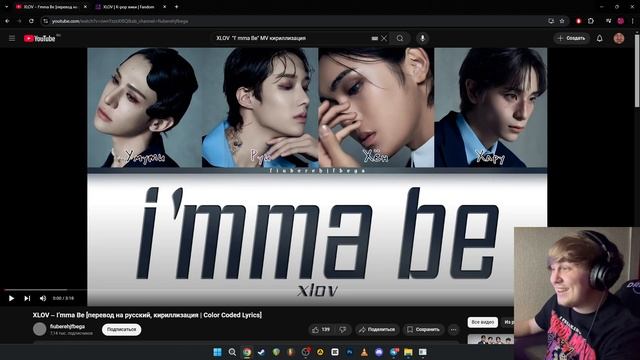
Task: Open the on-screen keyboard in search box
Action: [x=375, y=38]
